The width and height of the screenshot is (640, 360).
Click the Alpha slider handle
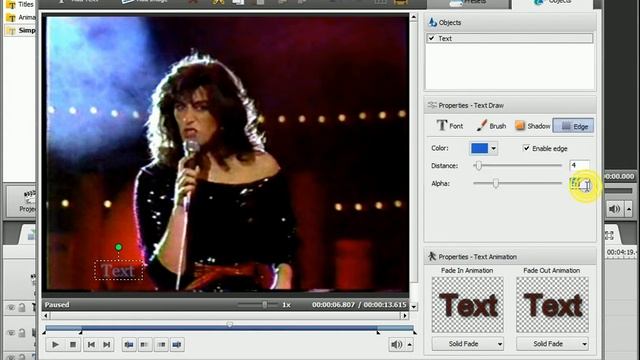coord(496,183)
